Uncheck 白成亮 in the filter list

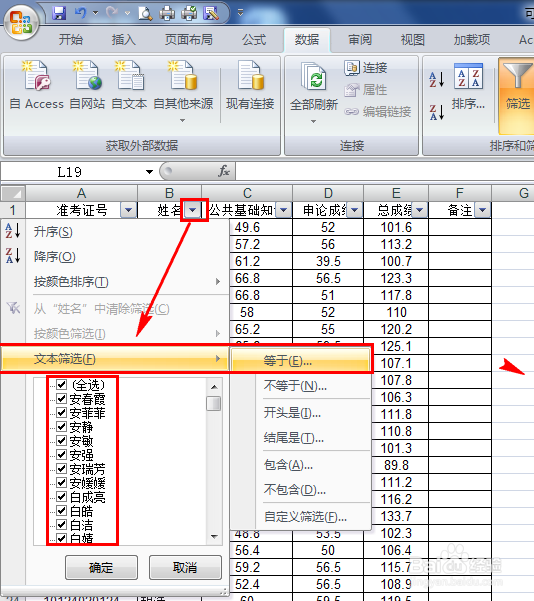point(62,497)
